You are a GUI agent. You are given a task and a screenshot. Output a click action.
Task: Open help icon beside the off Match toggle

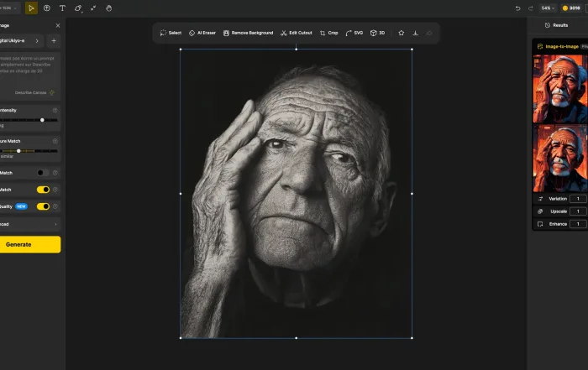click(55, 173)
